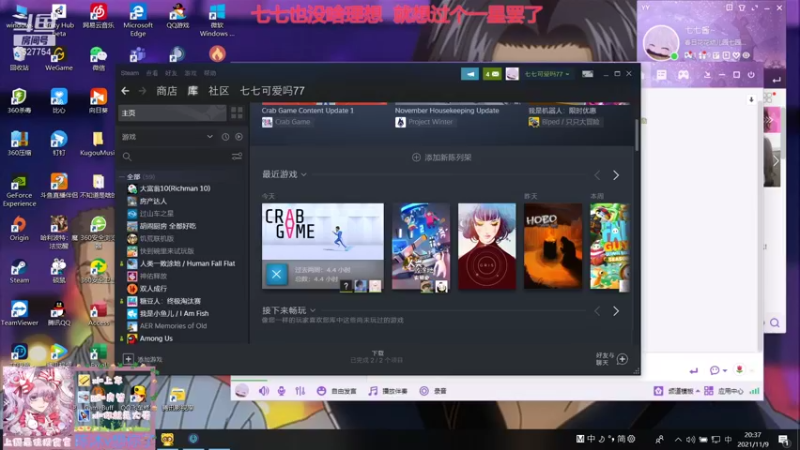This screenshot has height=450, width=800.
Task: Go back with Steam's back arrow
Action: [x=125, y=91]
